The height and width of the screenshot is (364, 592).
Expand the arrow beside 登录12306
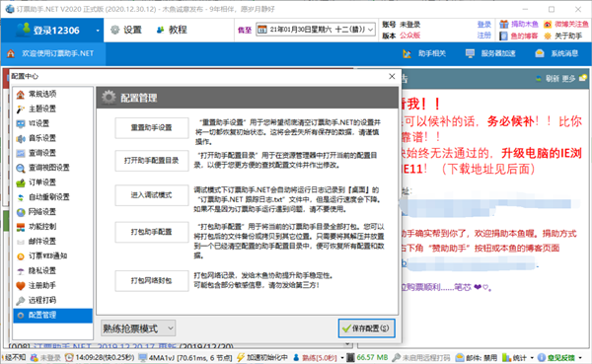pos(98,31)
